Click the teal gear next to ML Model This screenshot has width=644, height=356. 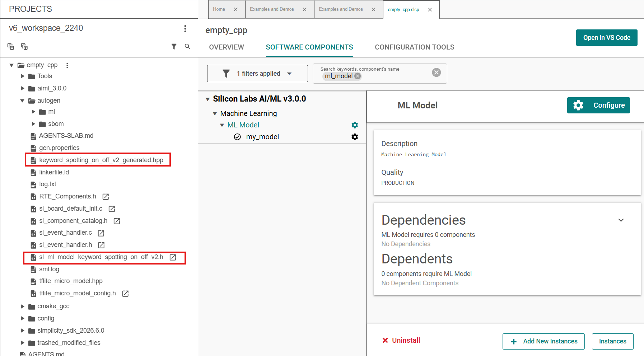tap(355, 125)
